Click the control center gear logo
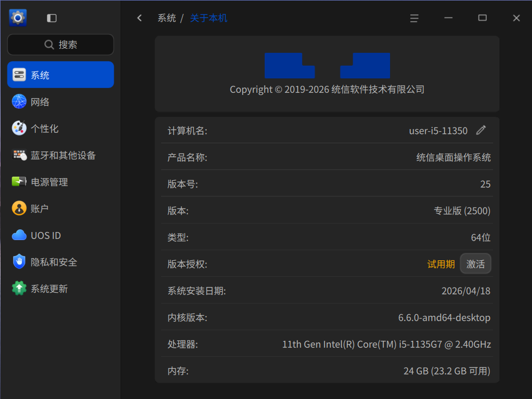Viewport: 532px width, 399px height. [x=17, y=18]
